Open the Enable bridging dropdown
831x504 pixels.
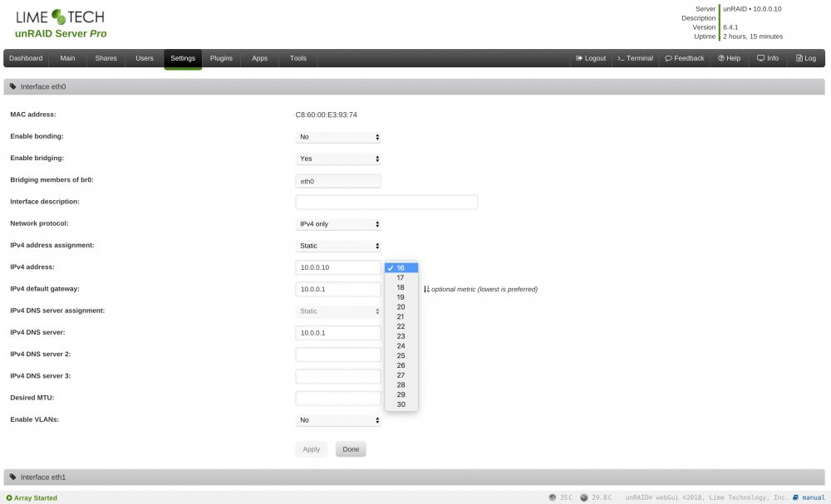pos(337,159)
